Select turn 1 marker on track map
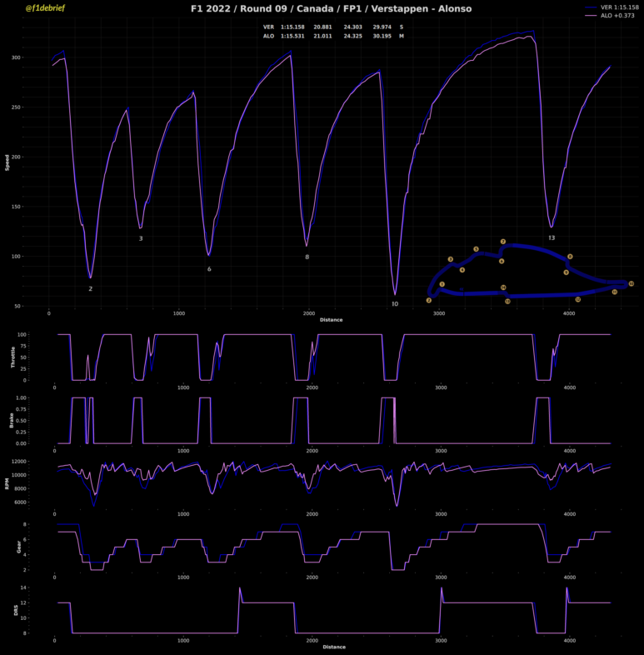Image resolution: width=644 pixels, height=655 pixels. tap(442, 284)
